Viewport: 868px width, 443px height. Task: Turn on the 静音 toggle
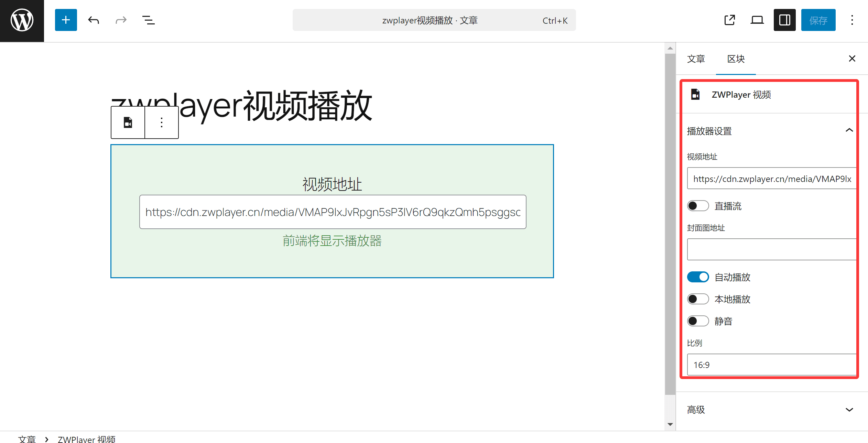(698, 321)
